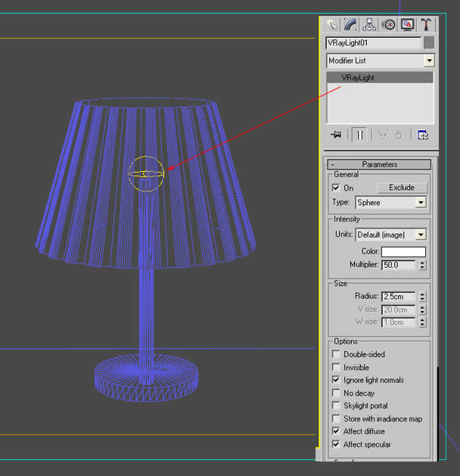
Task: Open the Hierarchy panel tab
Action: click(370, 25)
